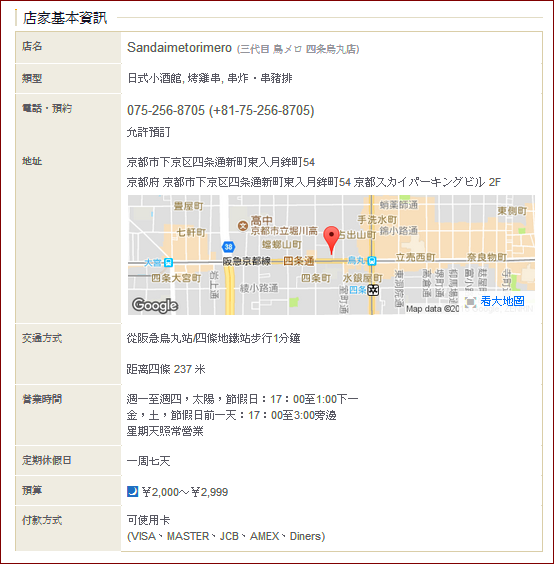Click the 交通方式 row label
This screenshot has width=554, height=564.
(x=42, y=338)
